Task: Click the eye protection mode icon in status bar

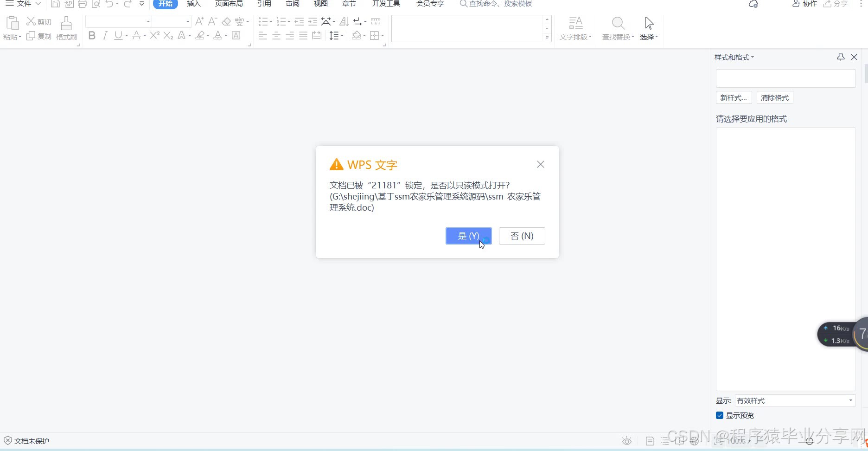Action: point(627,441)
